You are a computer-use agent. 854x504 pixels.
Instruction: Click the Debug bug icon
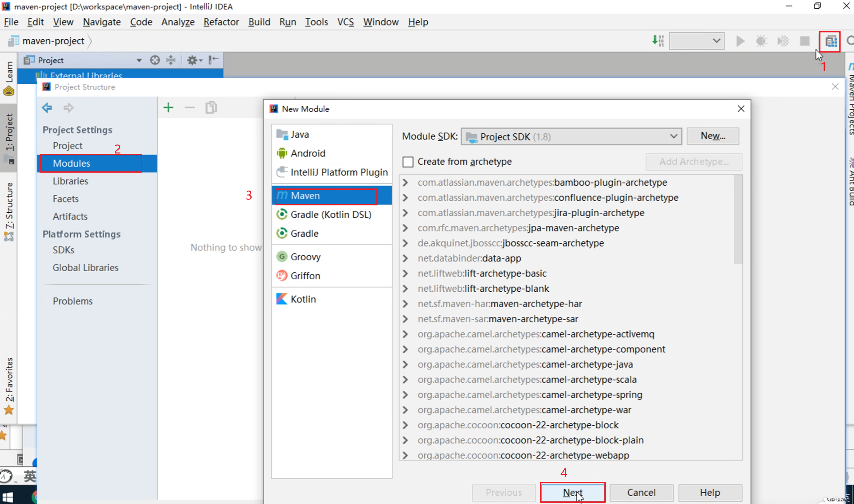761,41
